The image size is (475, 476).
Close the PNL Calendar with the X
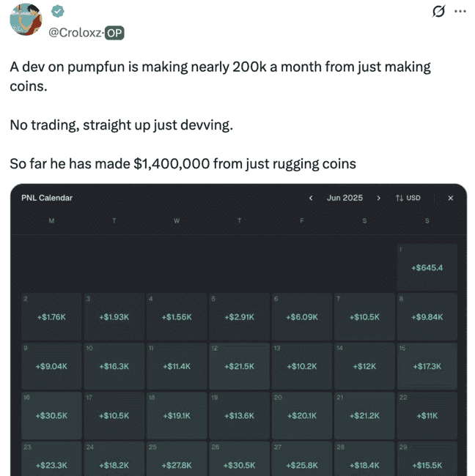tap(451, 198)
